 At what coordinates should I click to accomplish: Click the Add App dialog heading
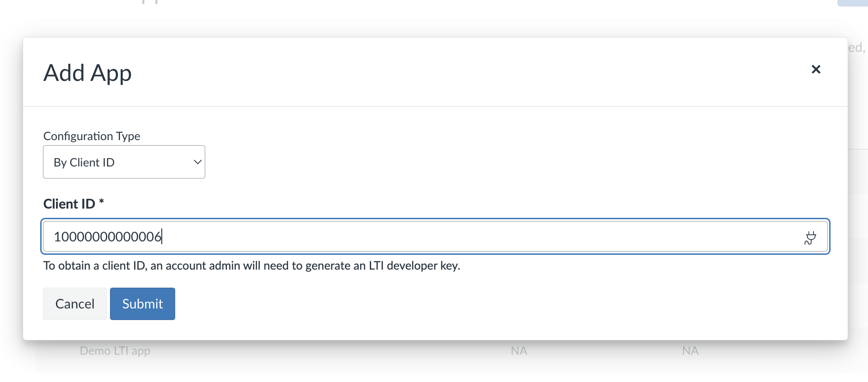point(87,73)
